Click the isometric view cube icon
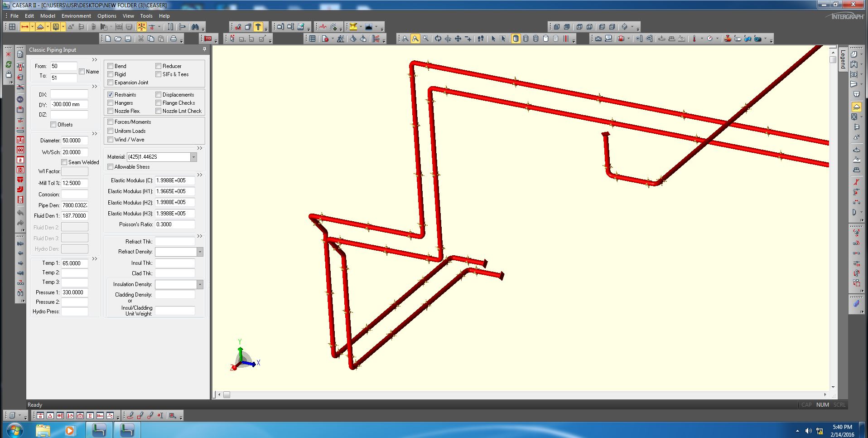This screenshot has height=438, width=868. coord(624,27)
